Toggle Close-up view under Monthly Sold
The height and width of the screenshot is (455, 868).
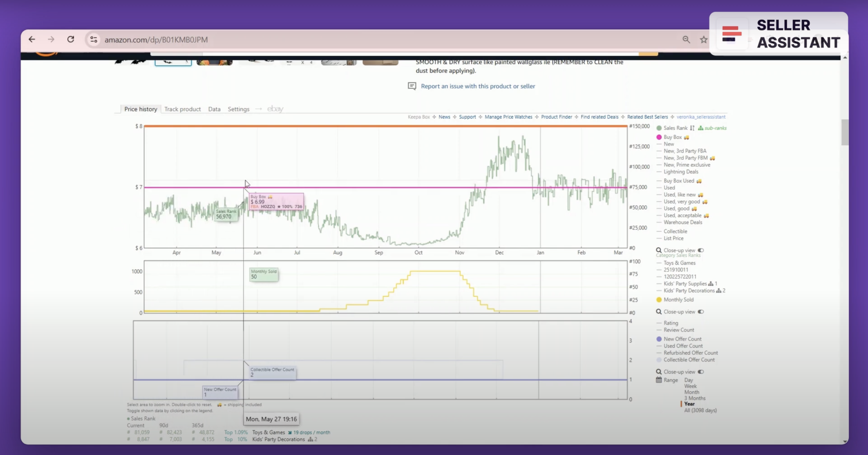pos(701,312)
